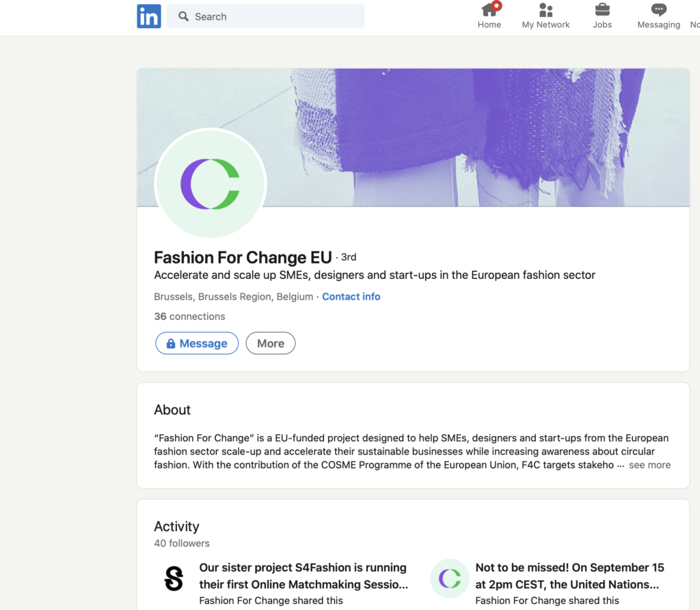Open Fashion For Change EU profile picture
Image resolution: width=700 pixels, height=610 pixels.
(x=211, y=183)
